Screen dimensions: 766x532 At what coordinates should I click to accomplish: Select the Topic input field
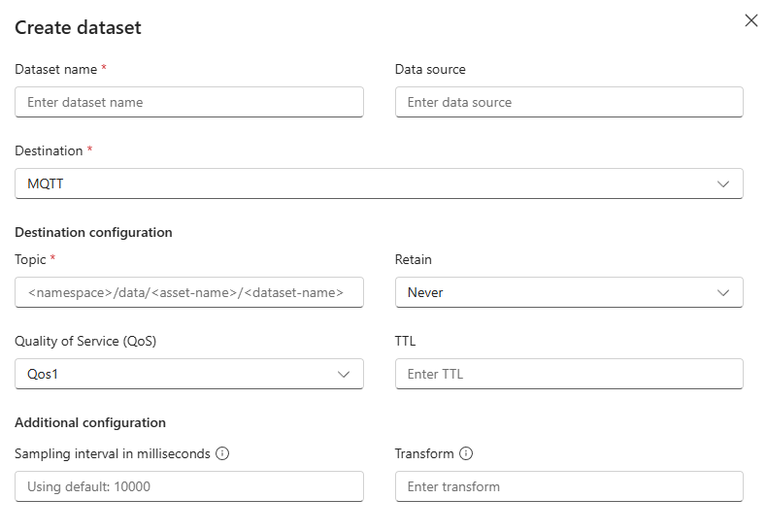click(x=189, y=292)
